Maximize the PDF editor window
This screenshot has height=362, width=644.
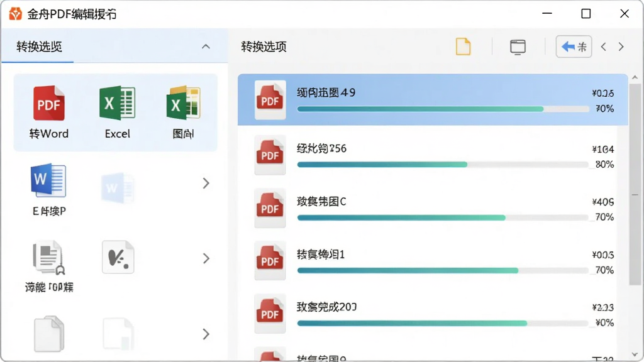coord(586,14)
